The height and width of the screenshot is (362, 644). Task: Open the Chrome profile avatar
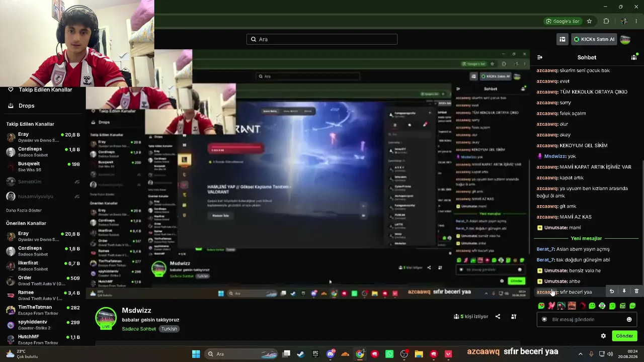pyautogui.click(x=624, y=21)
